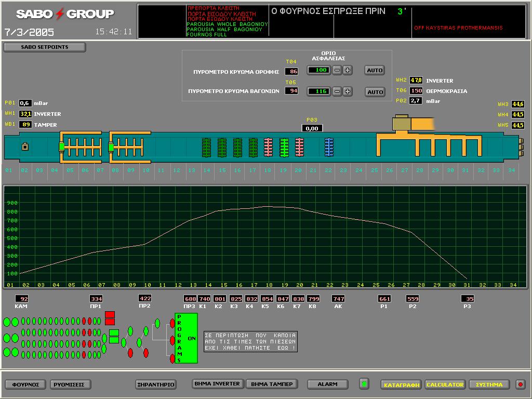Screen dimensions: 532x399
Task: Select the dark green burner group above position 16
Action: point(237,148)
